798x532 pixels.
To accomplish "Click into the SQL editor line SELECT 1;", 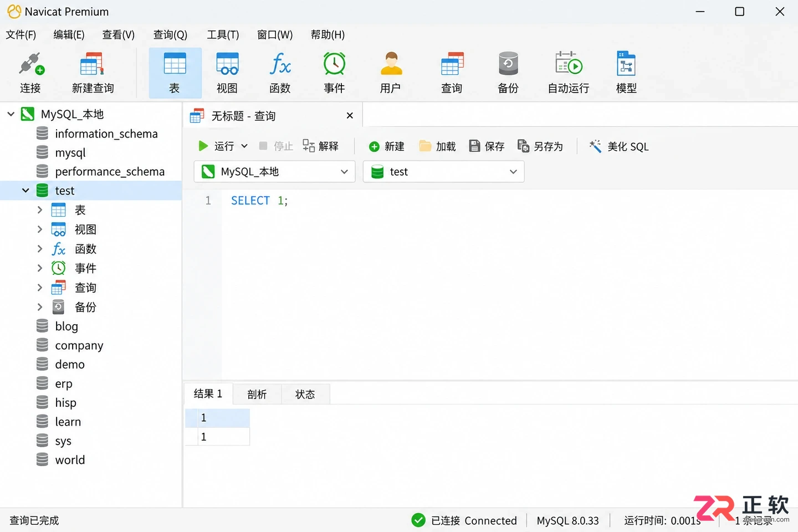I will (x=259, y=201).
